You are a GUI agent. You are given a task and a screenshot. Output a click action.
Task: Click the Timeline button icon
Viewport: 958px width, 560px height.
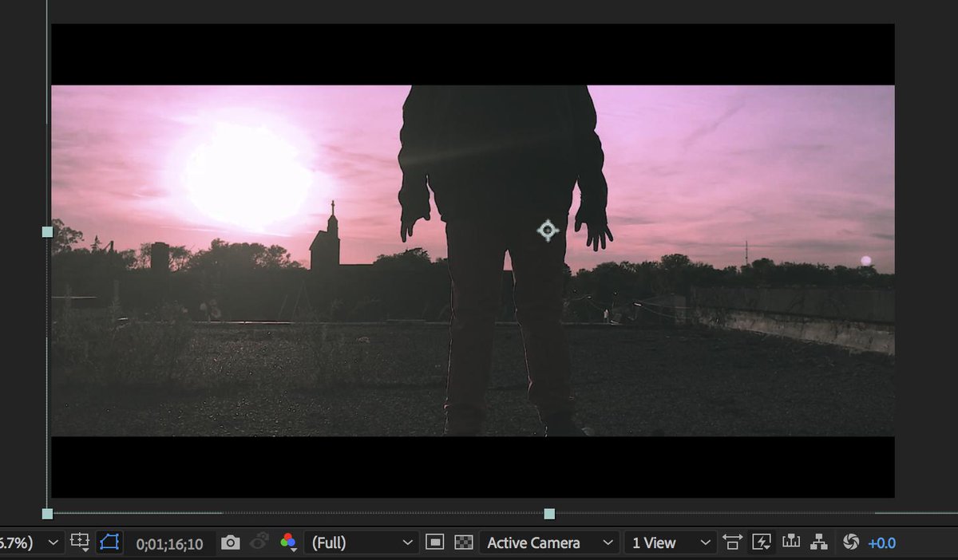[791, 542]
